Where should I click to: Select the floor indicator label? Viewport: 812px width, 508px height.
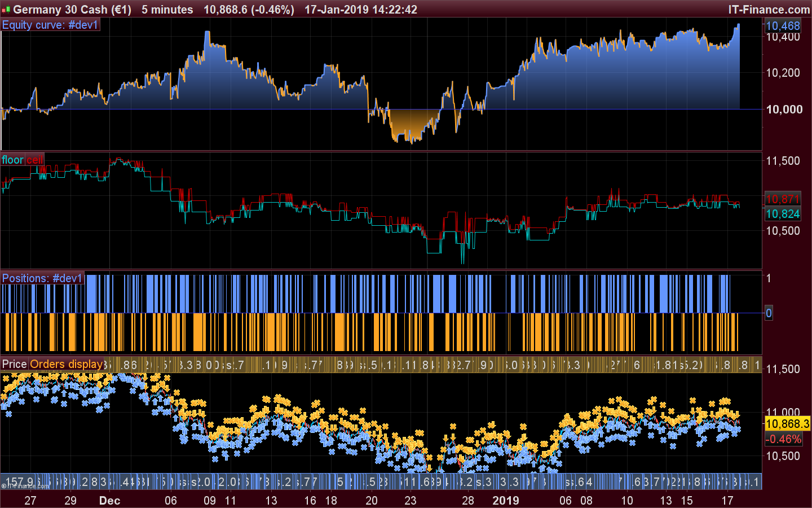pos(12,160)
